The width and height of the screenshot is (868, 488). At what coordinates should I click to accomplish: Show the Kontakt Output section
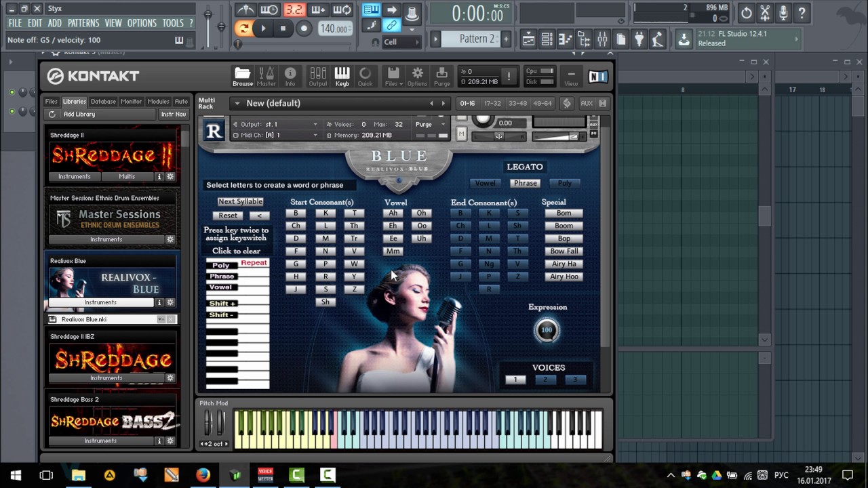tap(317, 77)
